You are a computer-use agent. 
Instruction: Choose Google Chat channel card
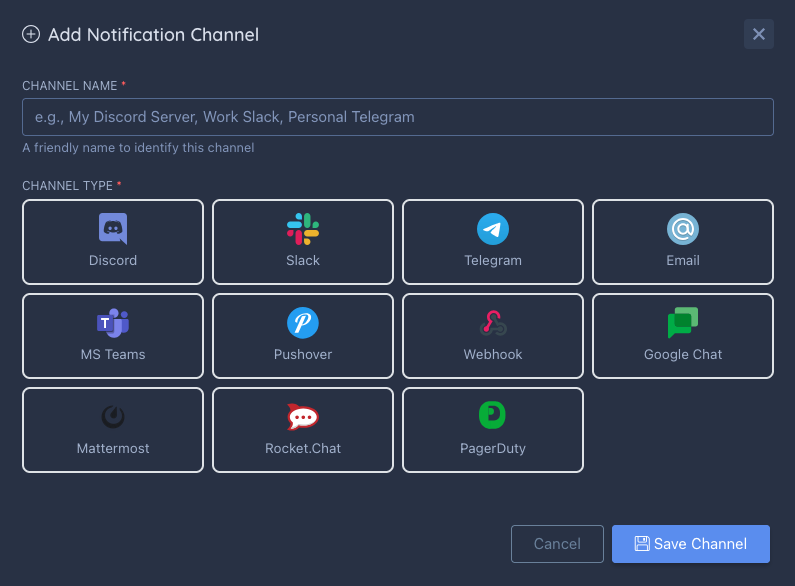point(682,336)
